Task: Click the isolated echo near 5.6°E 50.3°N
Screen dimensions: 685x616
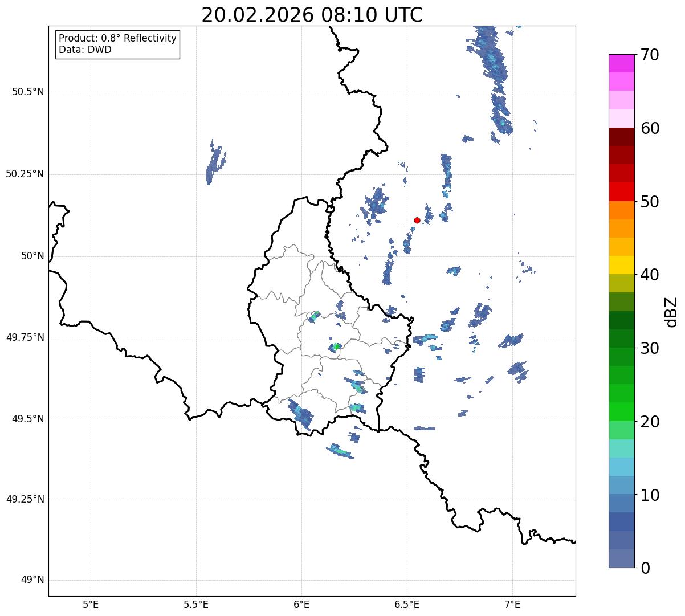Action: pos(215,162)
